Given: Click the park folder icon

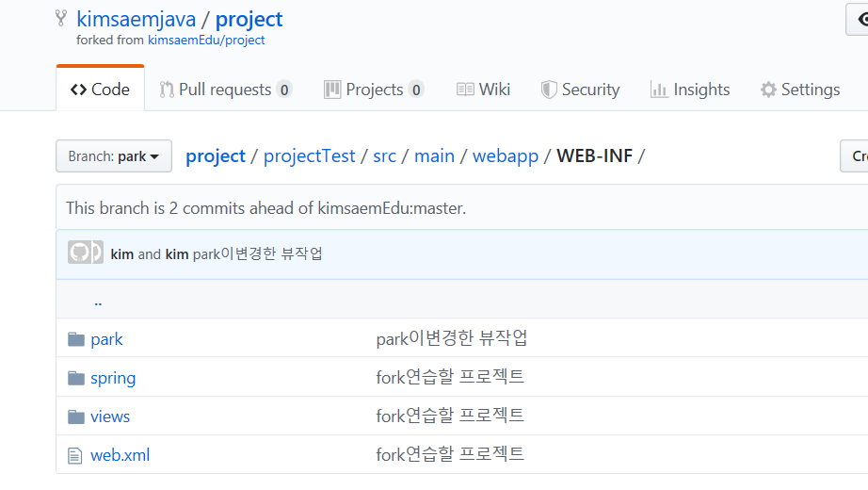Looking at the screenshot, I should point(76,339).
